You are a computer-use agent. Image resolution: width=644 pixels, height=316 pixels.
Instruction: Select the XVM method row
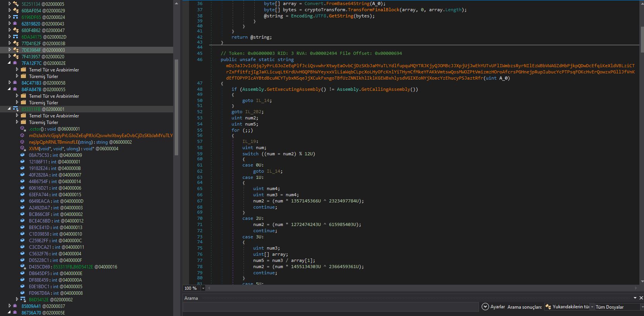coord(73,148)
